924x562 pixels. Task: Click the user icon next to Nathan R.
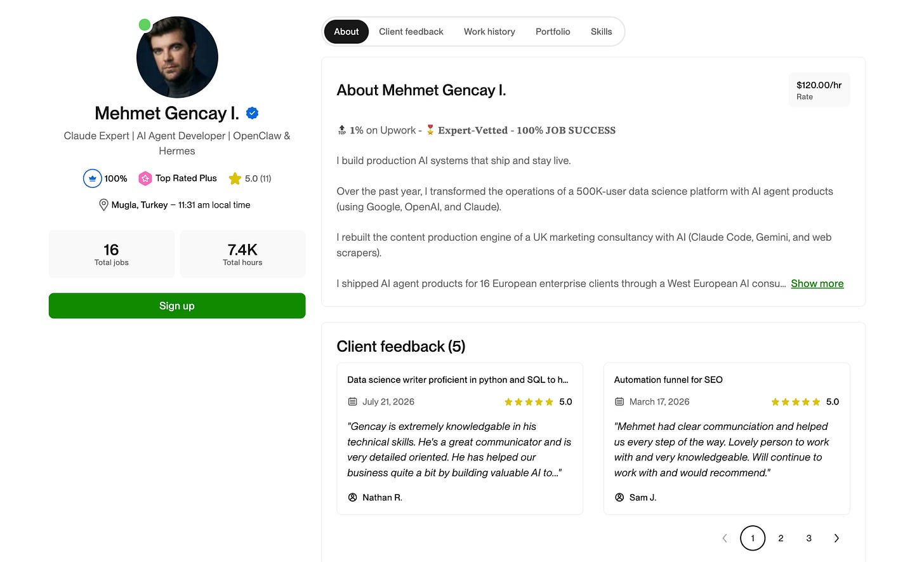pyautogui.click(x=353, y=497)
